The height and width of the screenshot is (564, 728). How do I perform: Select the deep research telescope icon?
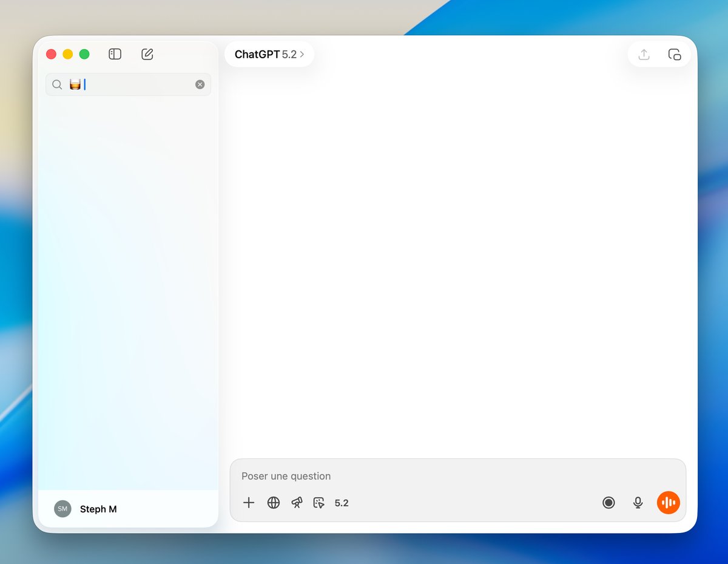click(297, 503)
